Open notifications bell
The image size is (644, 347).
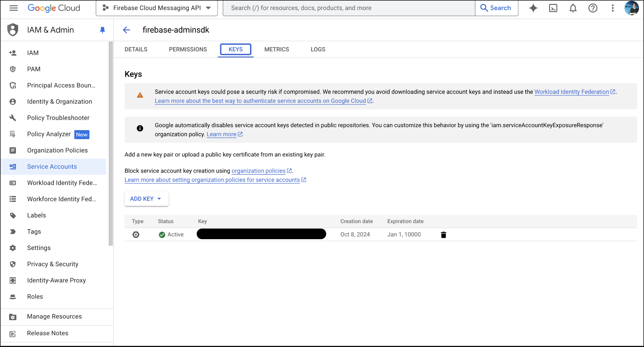click(573, 8)
